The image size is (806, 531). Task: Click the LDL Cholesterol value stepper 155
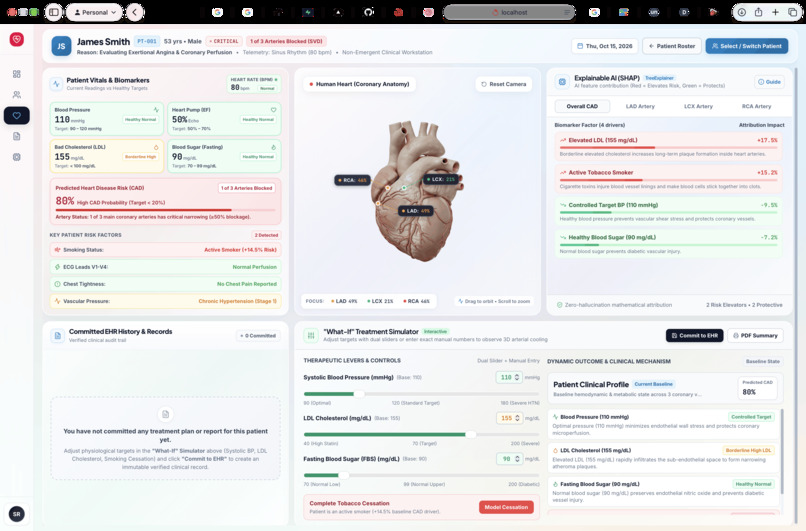(509, 418)
